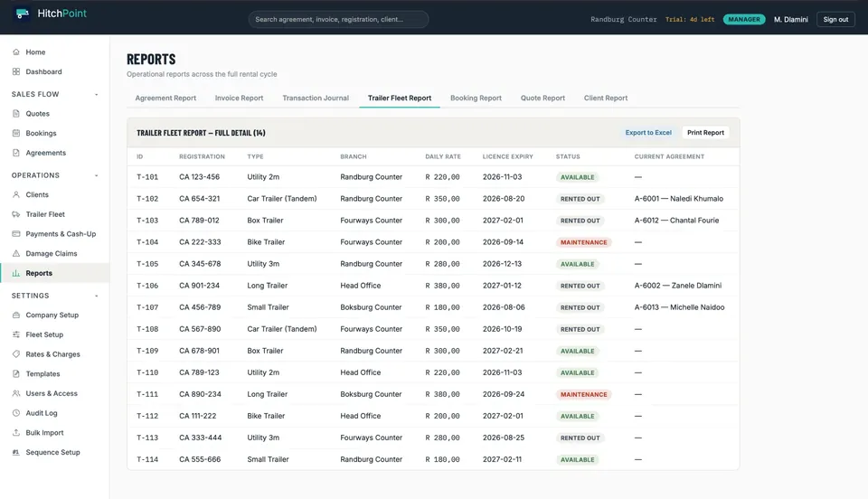Viewport: 868px width, 499px height.
Task: Click the Trial: 4d left notice
Action: pos(690,19)
